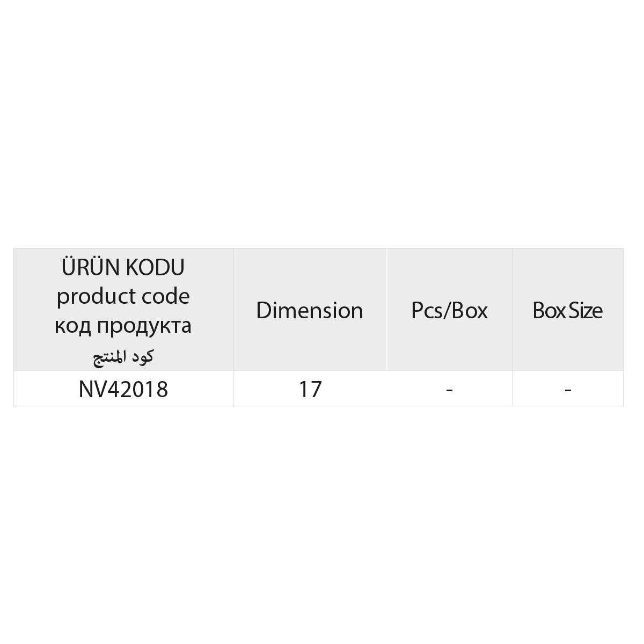Click the word ÜRÜN in the header
Image resolution: width=644 pixels, height=644 pixels.
(x=91, y=268)
